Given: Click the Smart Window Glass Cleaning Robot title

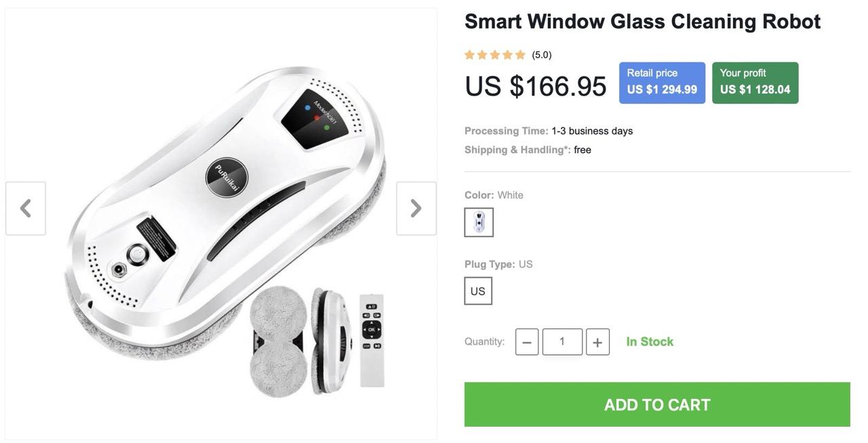Looking at the screenshot, I should pos(642,22).
